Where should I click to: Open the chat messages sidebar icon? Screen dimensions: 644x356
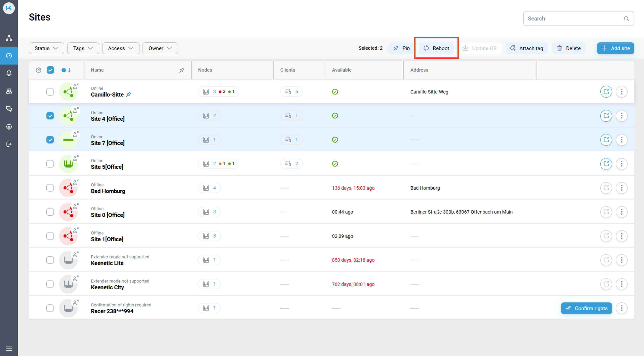(9, 109)
